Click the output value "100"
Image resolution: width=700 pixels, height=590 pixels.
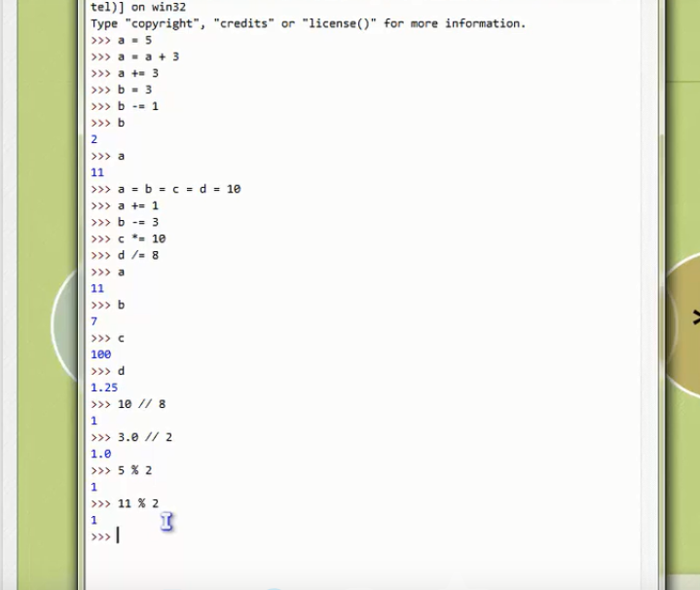pos(101,354)
